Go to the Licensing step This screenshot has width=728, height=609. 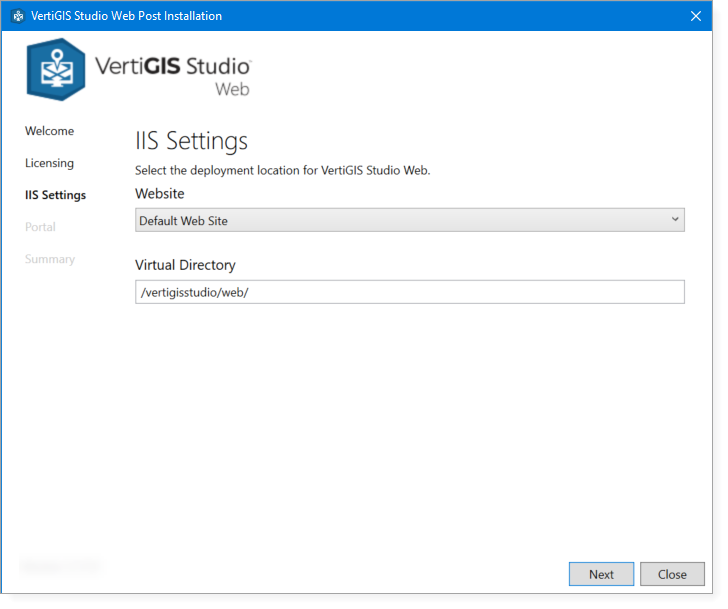click(x=49, y=163)
